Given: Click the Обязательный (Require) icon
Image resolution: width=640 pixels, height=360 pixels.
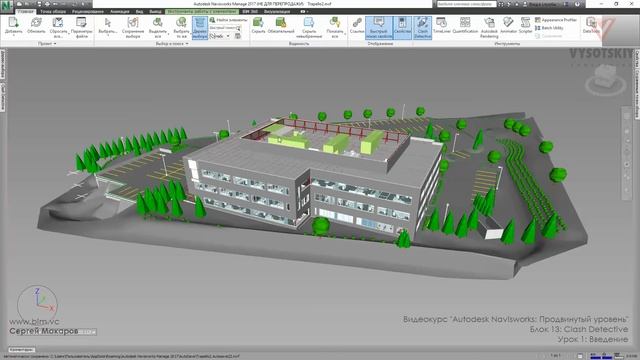Looking at the screenshot, I should coord(281,22).
